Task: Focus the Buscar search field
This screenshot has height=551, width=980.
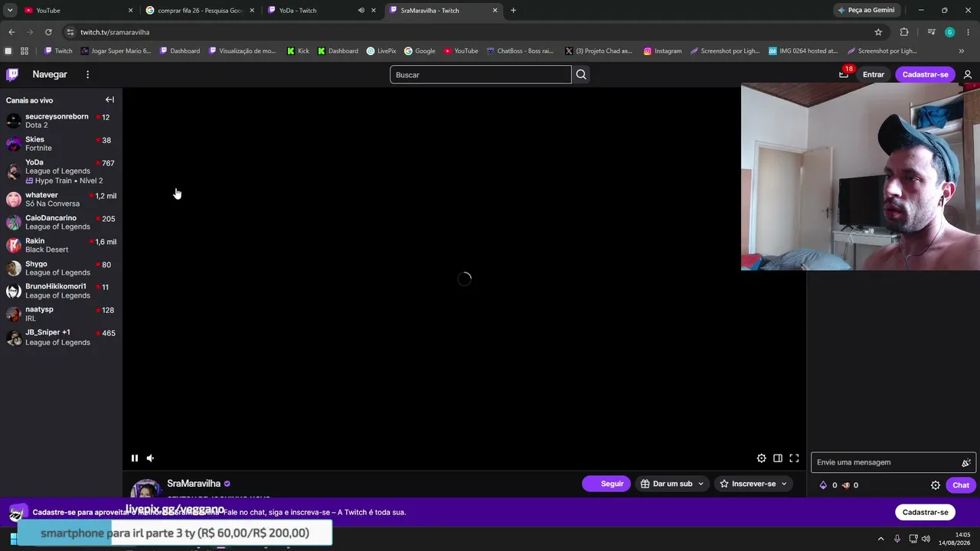Action: pos(480,74)
